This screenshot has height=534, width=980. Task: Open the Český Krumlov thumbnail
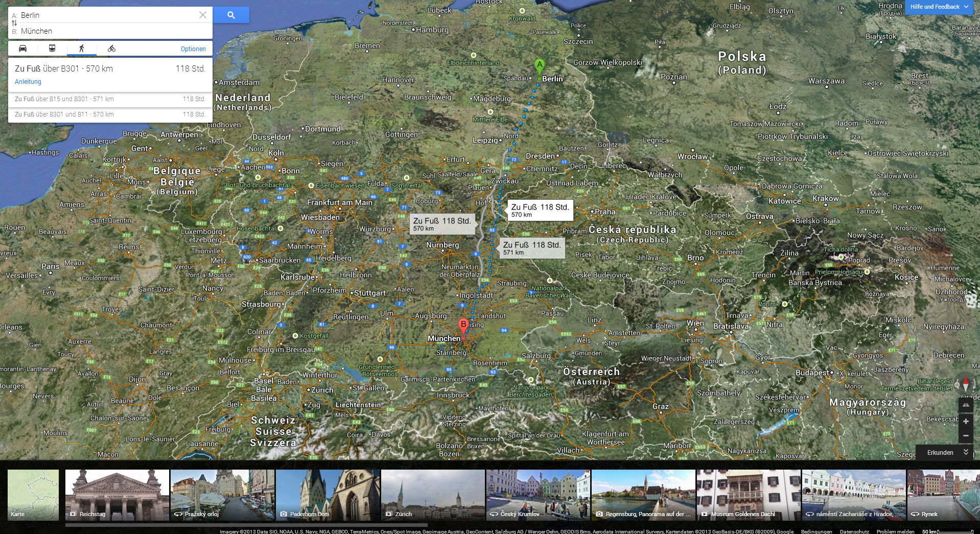pos(538,495)
